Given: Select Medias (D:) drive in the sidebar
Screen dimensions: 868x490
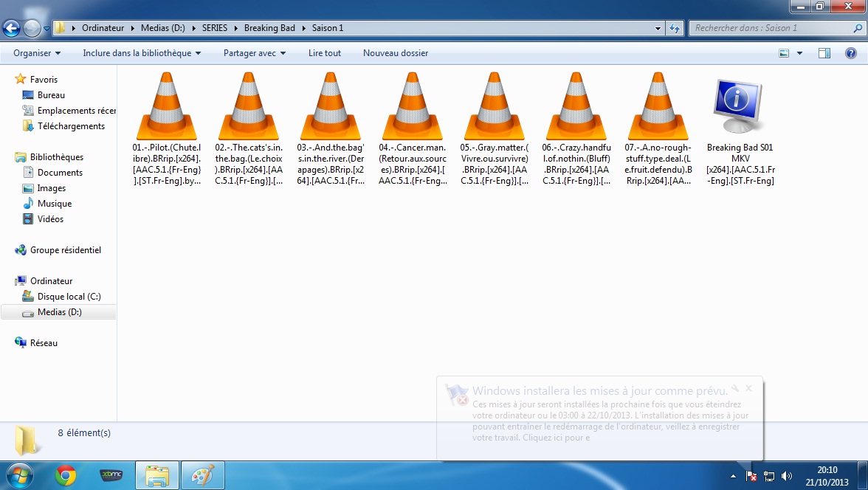Looking at the screenshot, I should tap(59, 311).
